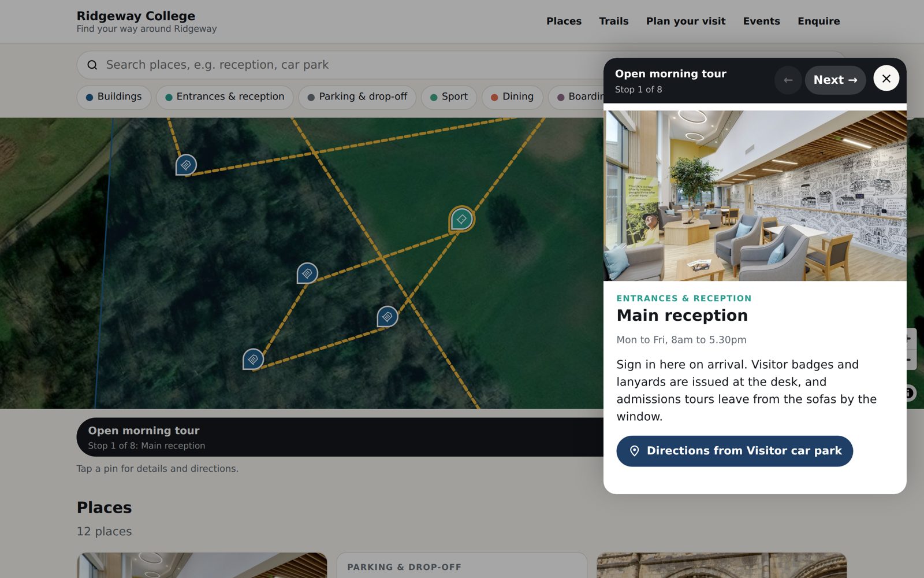Click the search magnifier icon
The image size is (924, 578).
point(92,65)
